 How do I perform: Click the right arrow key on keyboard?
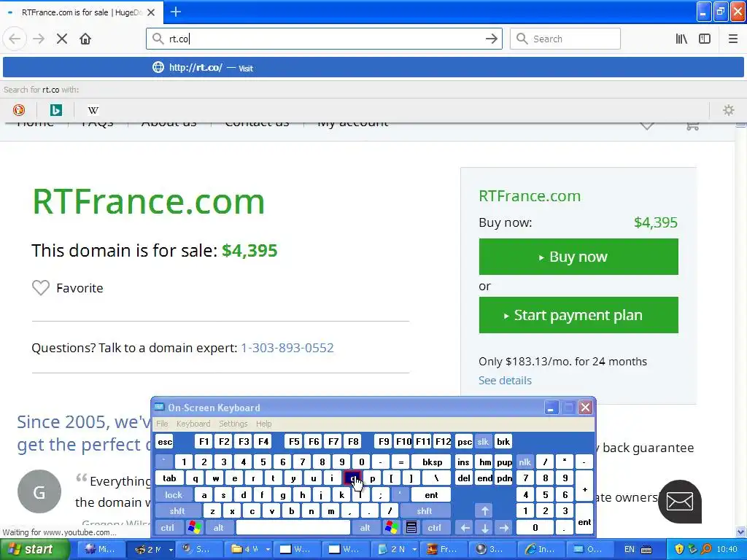pos(504,528)
